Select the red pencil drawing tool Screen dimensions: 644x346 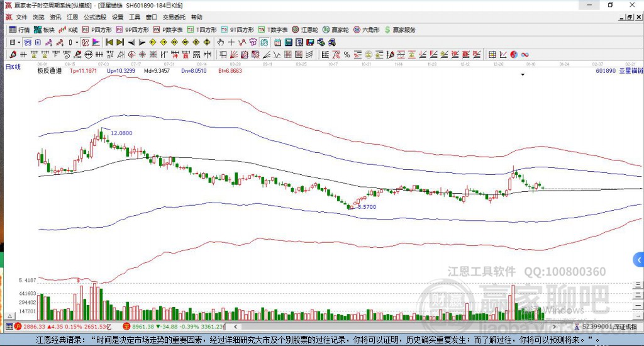13,54
